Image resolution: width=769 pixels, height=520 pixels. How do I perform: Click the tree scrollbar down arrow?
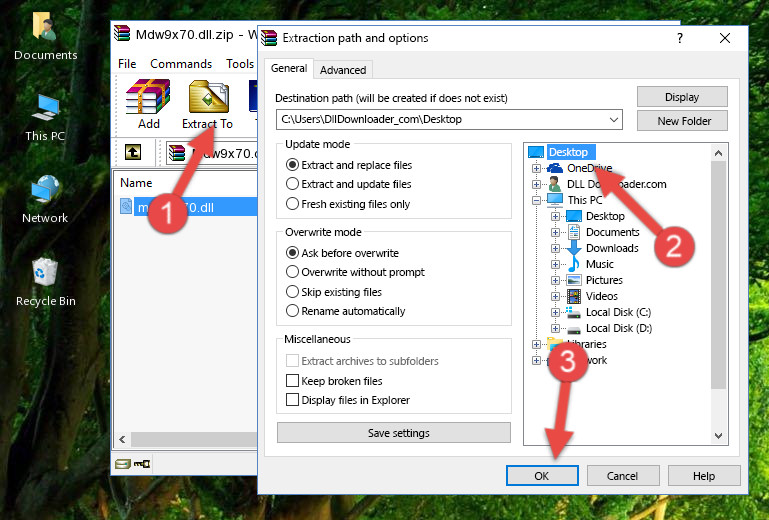718,436
